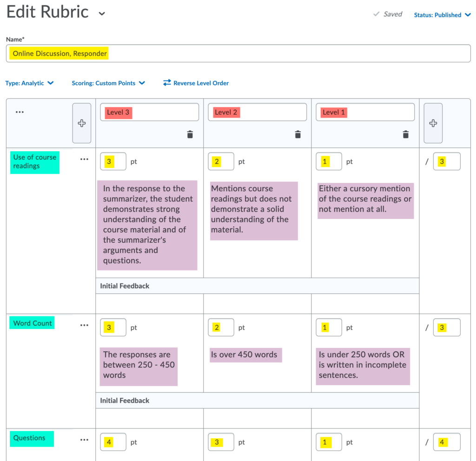Click the Word Count 2 pt value box

coord(221,327)
